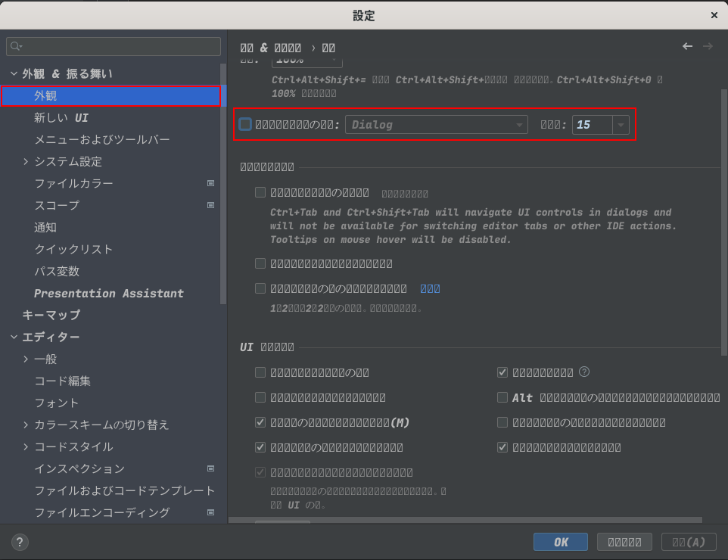728x560 pixels.
Task: Expand the システム設定 node
Action: click(x=26, y=161)
